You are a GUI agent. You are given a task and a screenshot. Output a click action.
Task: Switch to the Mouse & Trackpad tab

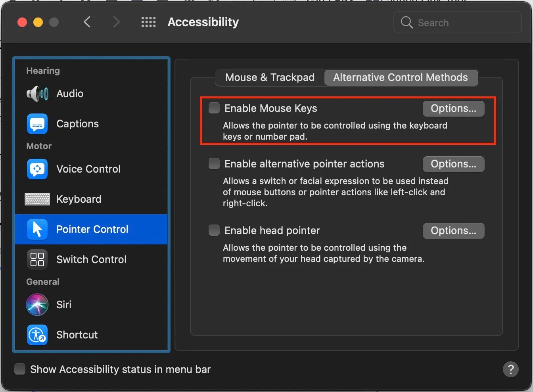pyautogui.click(x=269, y=77)
